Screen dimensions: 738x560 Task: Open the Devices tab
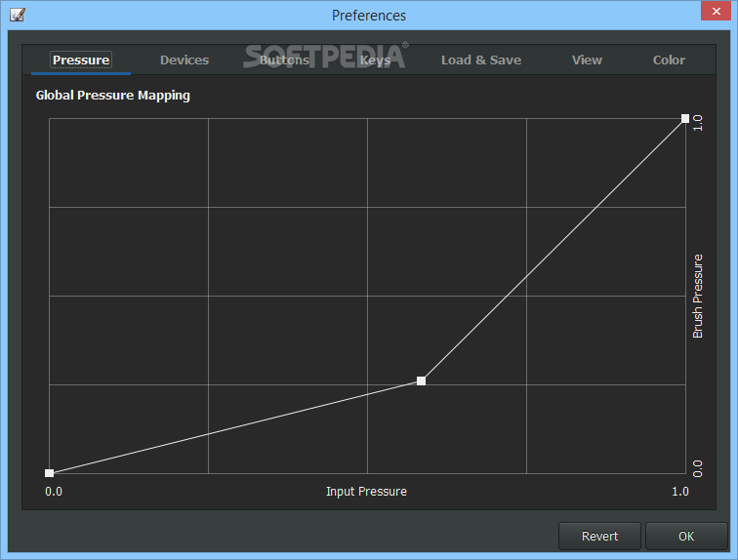click(184, 60)
